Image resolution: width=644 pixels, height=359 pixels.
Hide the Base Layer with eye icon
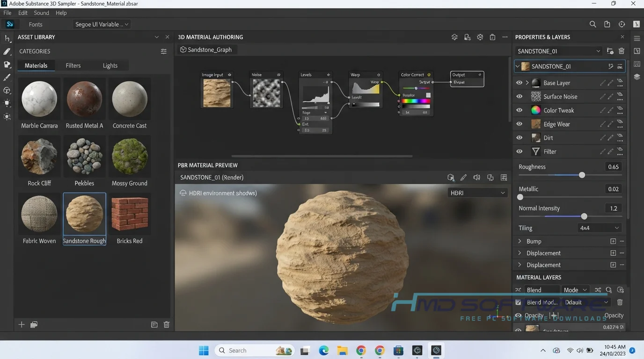click(x=520, y=83)
